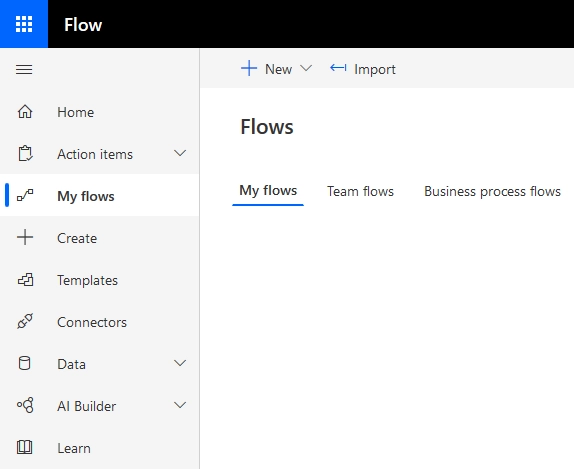
Task: Click the Flows page heading
Action: point(267,127)
